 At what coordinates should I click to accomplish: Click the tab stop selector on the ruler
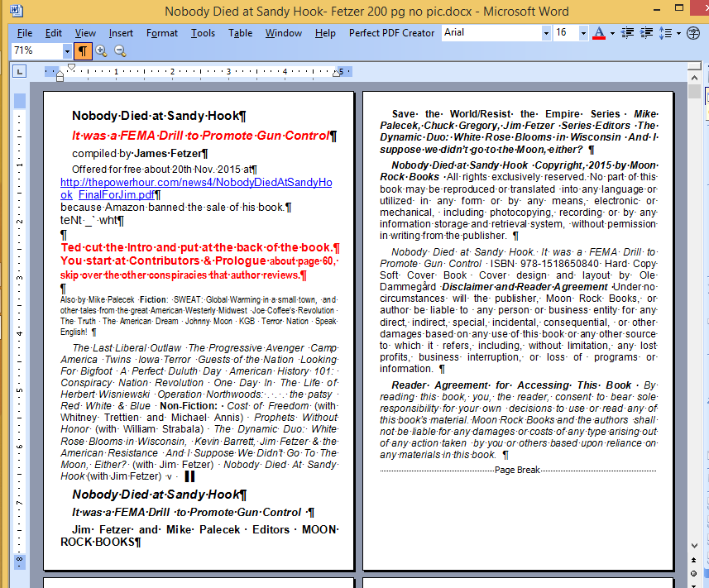pyautogui.click(x=20, y=71)
